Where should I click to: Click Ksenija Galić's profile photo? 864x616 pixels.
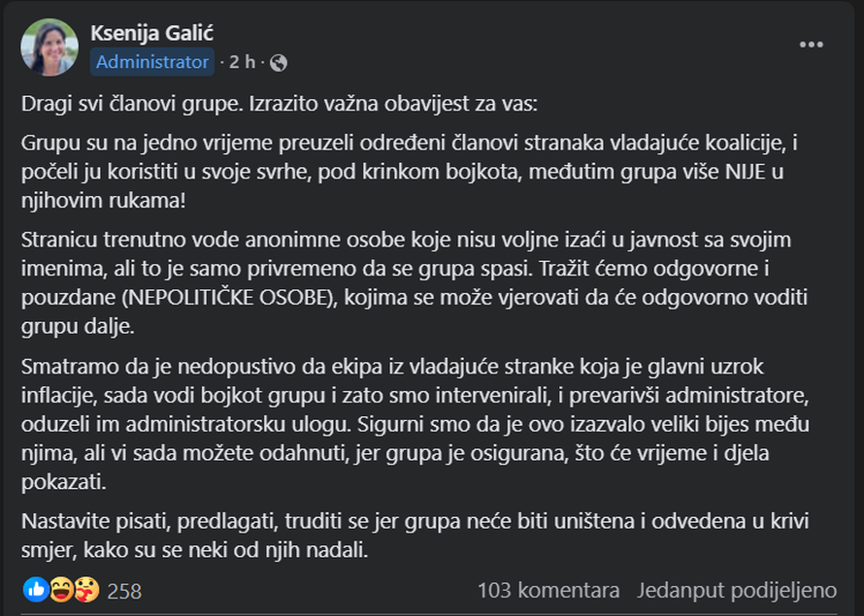pos(50,46)
